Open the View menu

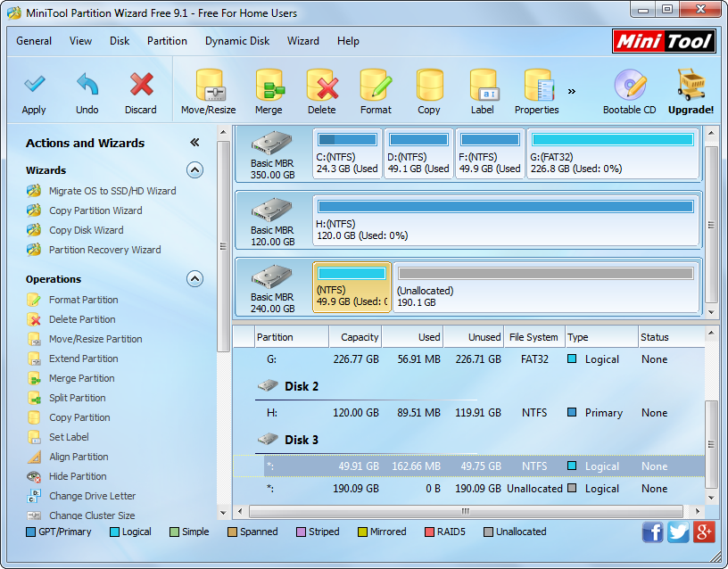point(81,41)
